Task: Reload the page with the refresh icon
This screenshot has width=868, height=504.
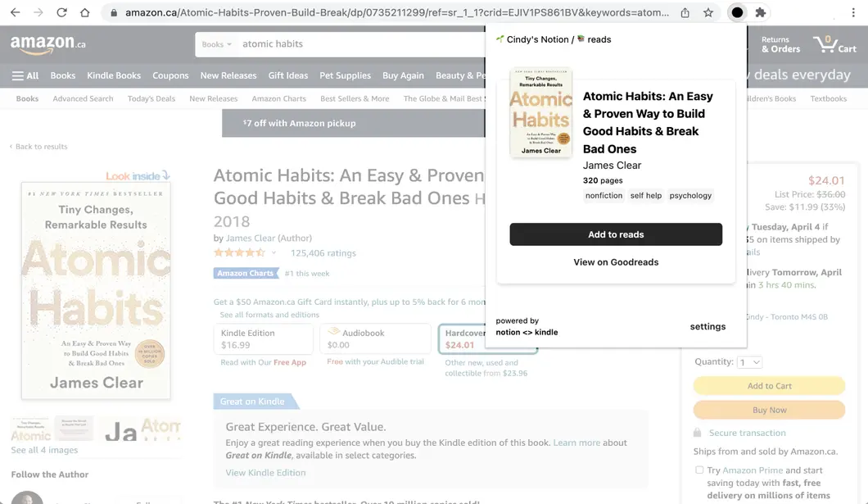Action: (x=61, y=13)
